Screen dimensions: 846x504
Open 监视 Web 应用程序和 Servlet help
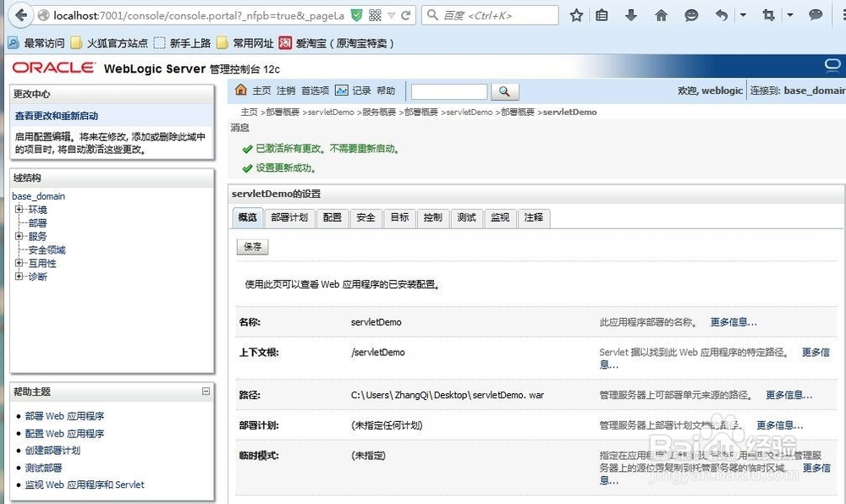coord(85,485)
